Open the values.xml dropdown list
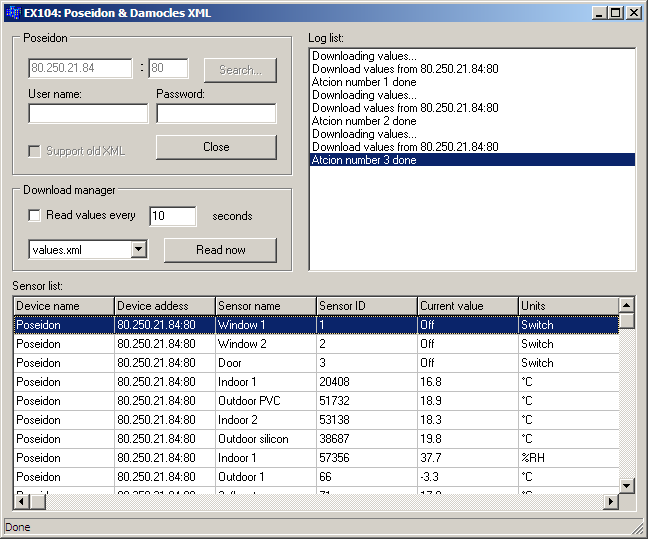 coord(139,249)
